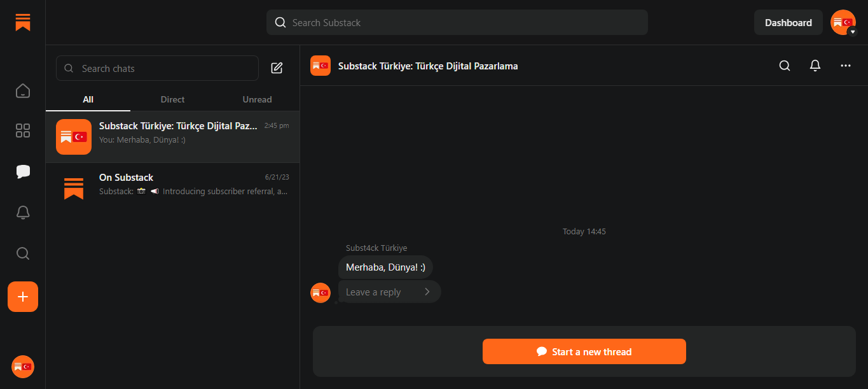Image resolution: width=868 pixels, height=389 pixels.
Task: Open the Substack logo home link
Action: 23,22
